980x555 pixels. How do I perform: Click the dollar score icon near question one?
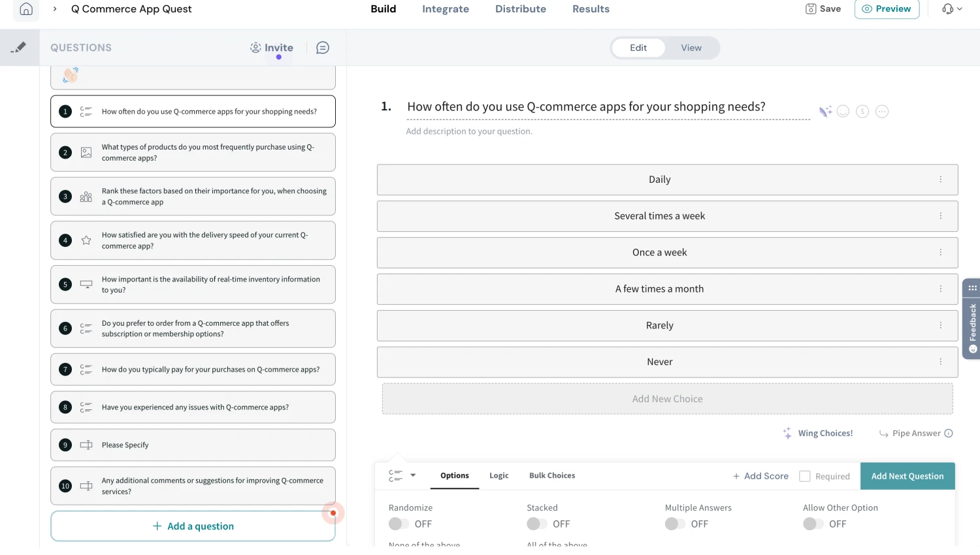coord(862,111)
